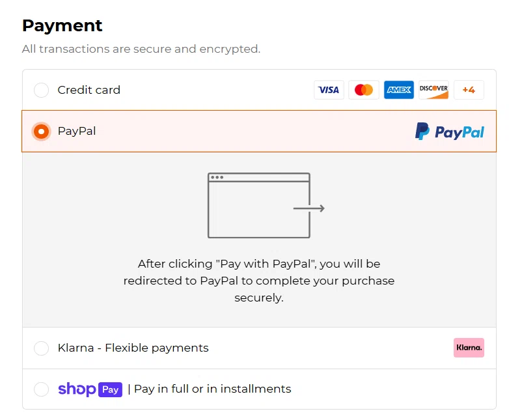Choose the PayPal label text

[77, 132]
